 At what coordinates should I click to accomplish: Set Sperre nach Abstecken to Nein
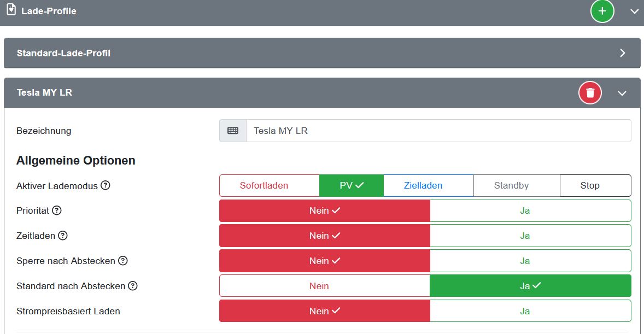[x=325, y=261]
